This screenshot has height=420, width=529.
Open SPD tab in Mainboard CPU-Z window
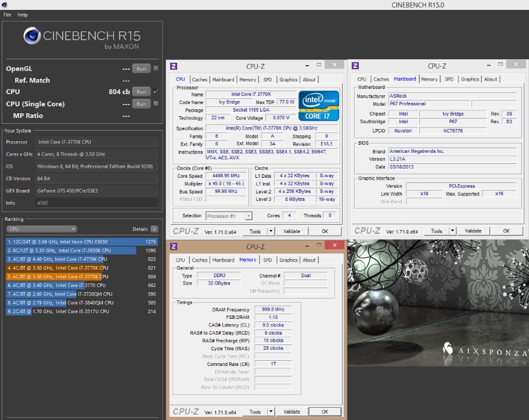point(449,79)
